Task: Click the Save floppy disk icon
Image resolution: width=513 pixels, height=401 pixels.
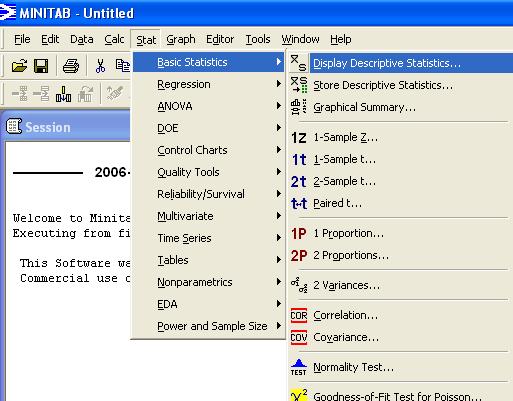Action: 41,66
